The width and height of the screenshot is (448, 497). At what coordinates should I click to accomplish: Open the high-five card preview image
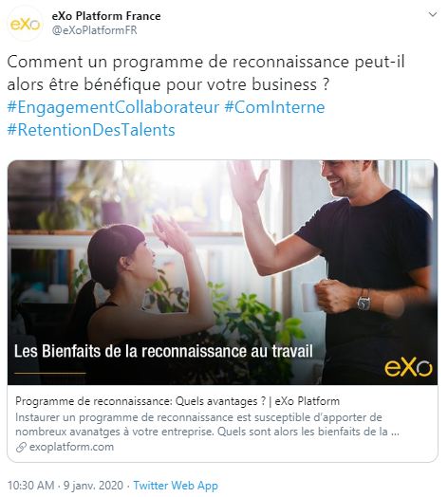pos(222,272)
